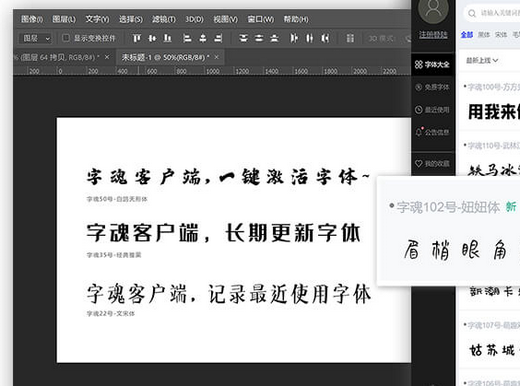Enable the 显示变换控件 checkbox
This screenshot has width=520, height=386.
tap(66, 38)
